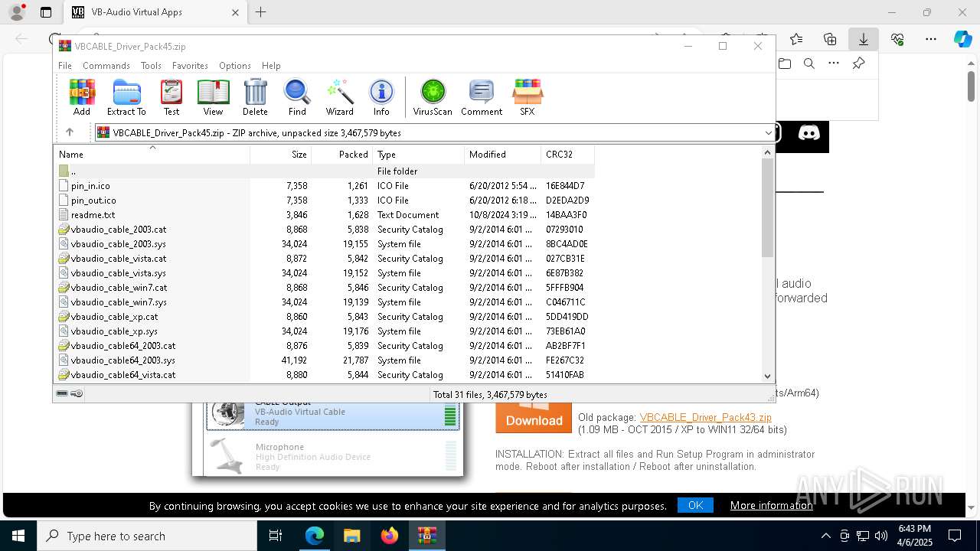Open Edge settings and more menu
980x551 pixels.
931,39
